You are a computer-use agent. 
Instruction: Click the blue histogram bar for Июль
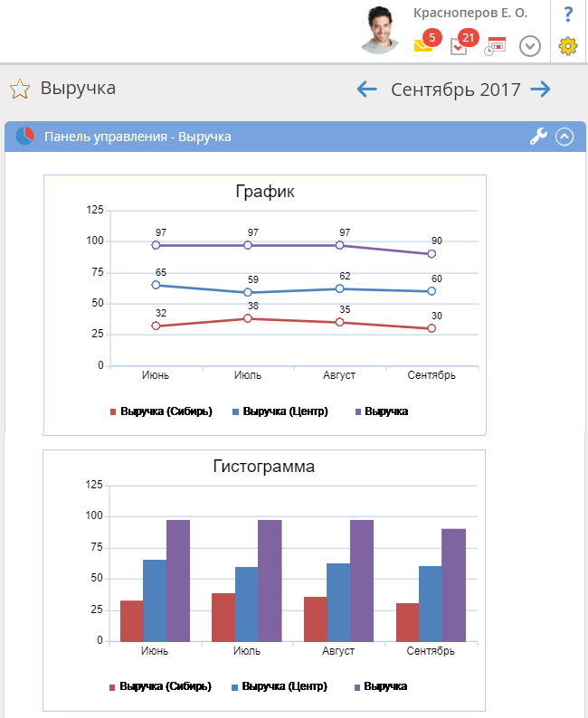click(x=246, y=604)
